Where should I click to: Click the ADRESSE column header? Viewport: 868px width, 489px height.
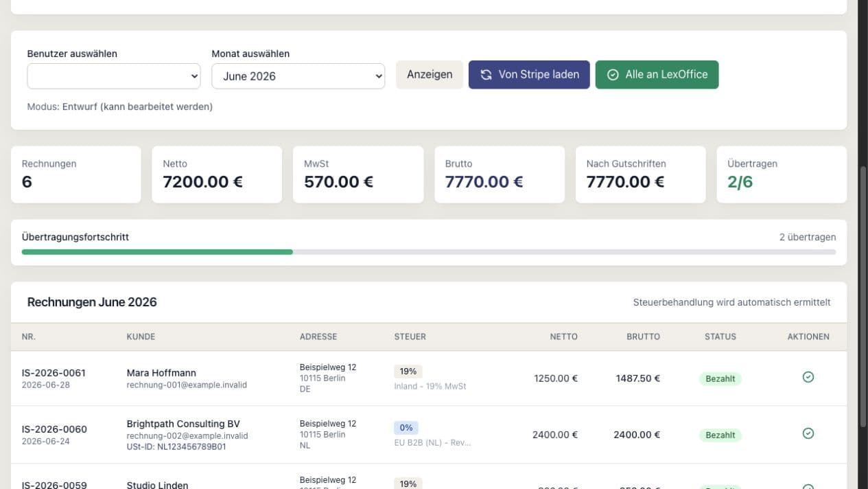tap(318, 337)
